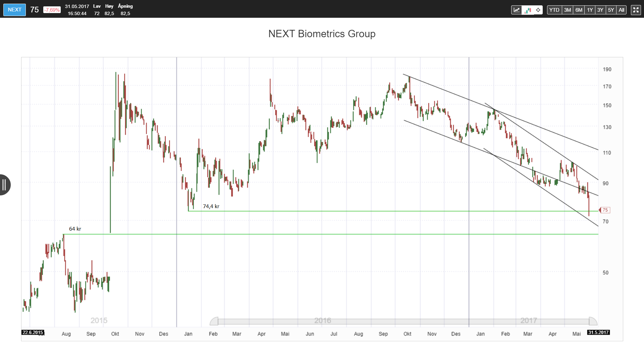Click the 90 price axis label

(605, 183)
